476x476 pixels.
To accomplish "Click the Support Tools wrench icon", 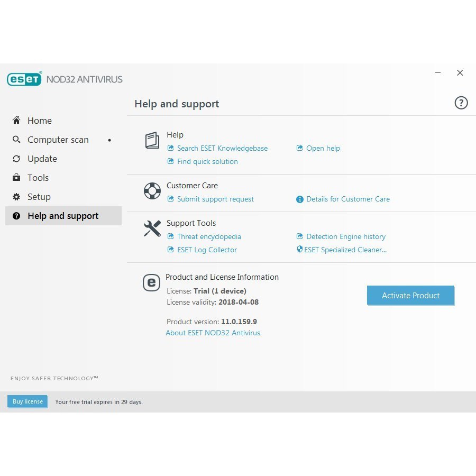I will [x=152, y=228].
